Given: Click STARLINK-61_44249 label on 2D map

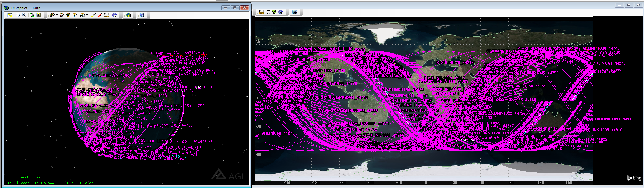Looking at the screenshot, I should tap(607, 63).
